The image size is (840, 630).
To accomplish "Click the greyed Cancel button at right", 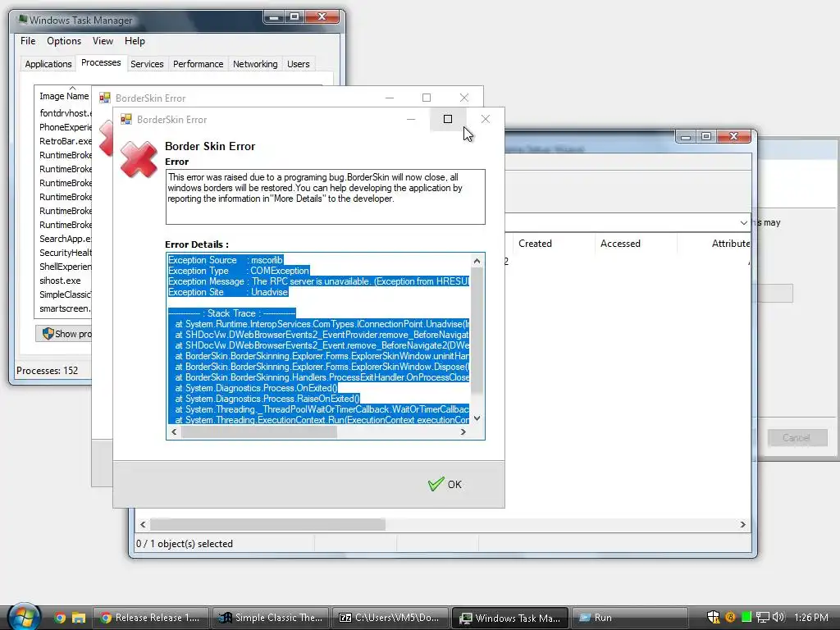I will point(797,438).
